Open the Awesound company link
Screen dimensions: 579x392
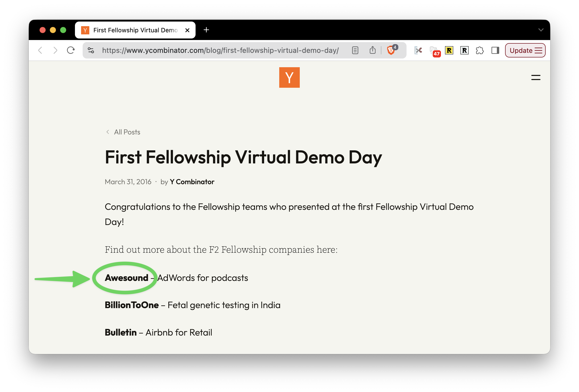coord(127,278)
